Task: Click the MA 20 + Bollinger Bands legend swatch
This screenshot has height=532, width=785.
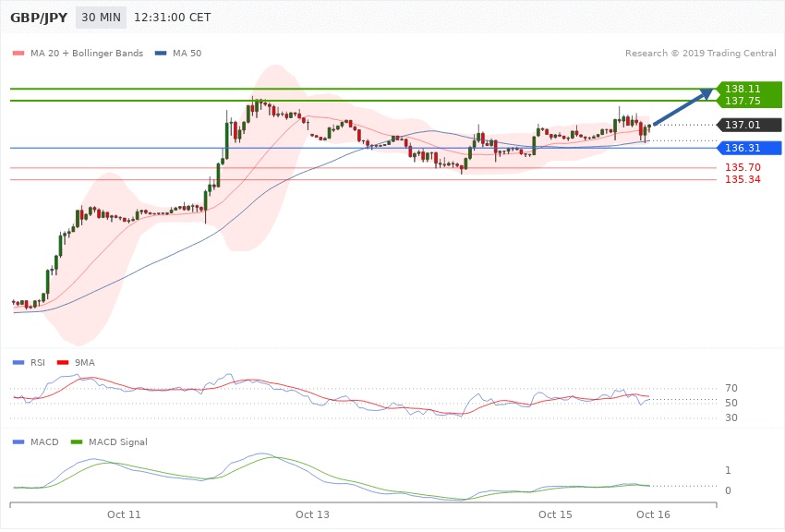Action: (18, 54)
